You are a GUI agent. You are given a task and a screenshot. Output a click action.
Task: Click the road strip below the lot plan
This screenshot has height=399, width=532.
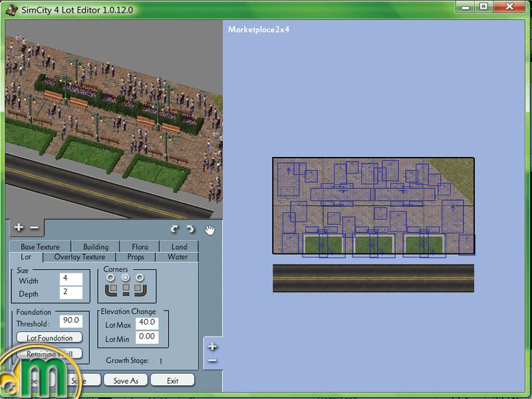pos(373,278)
